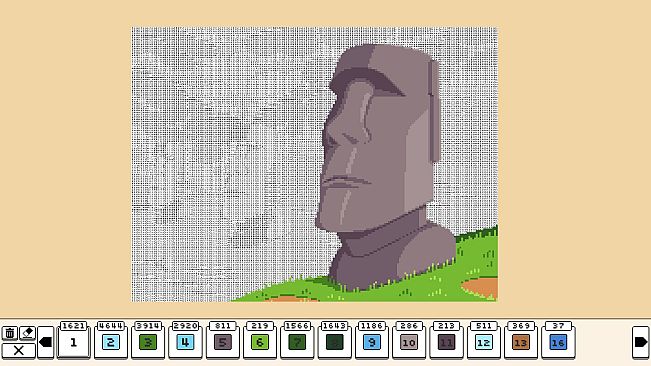
Task: Click the trash can delete icon
Action: (10, 333)
